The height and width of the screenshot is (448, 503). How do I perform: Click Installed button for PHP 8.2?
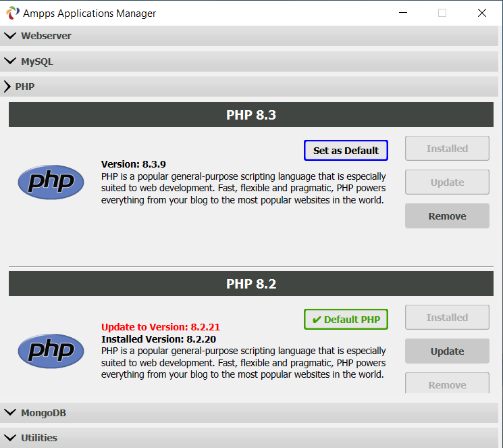pos(447,318)
